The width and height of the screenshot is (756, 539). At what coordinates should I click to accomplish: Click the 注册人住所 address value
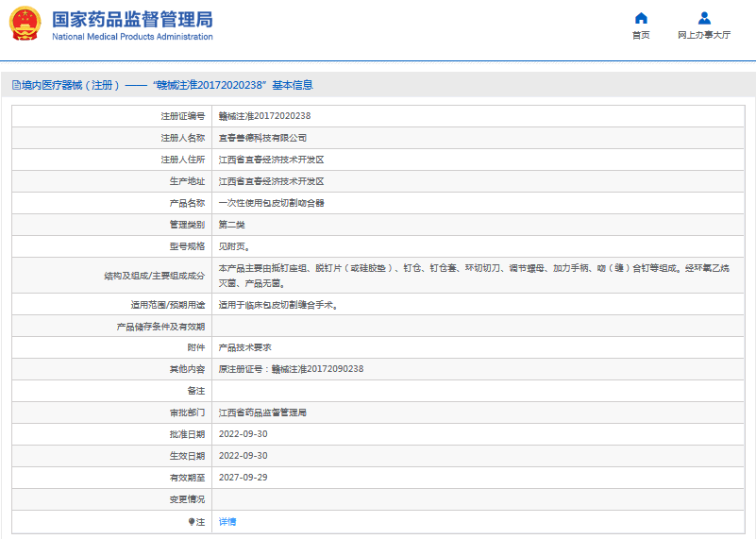[x=271, y=160]
